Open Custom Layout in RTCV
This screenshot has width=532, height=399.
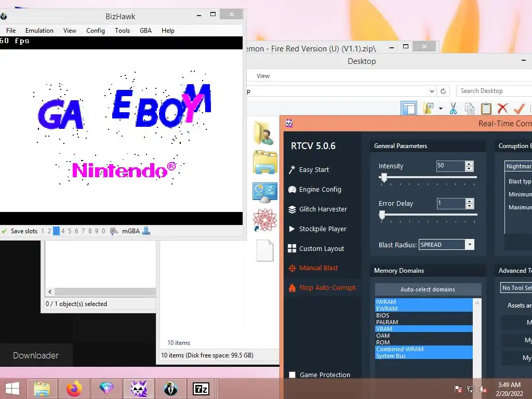(x=316, y=248)
